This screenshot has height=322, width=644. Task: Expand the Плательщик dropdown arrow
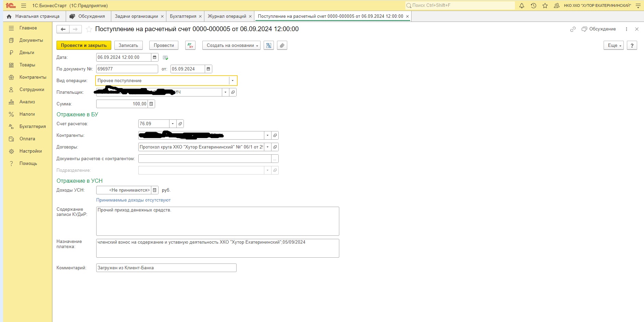pos(225,92)
